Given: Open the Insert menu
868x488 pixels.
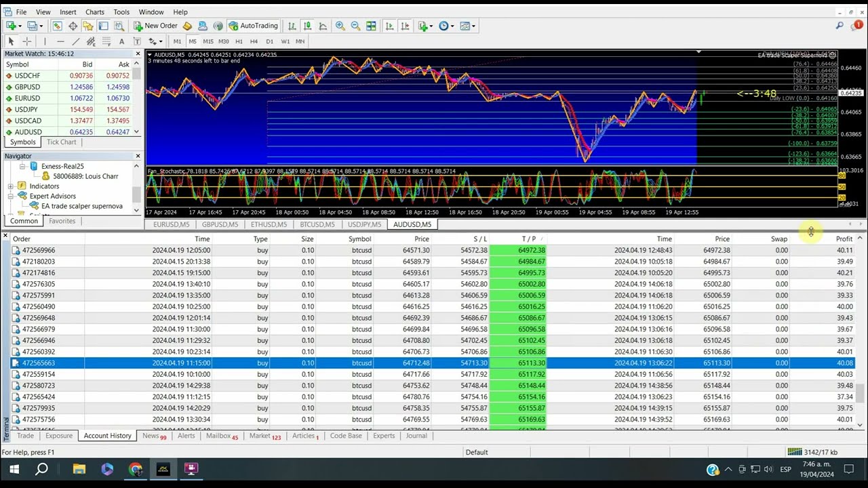Looking at the screenshot, I should [x=68, y=12].
